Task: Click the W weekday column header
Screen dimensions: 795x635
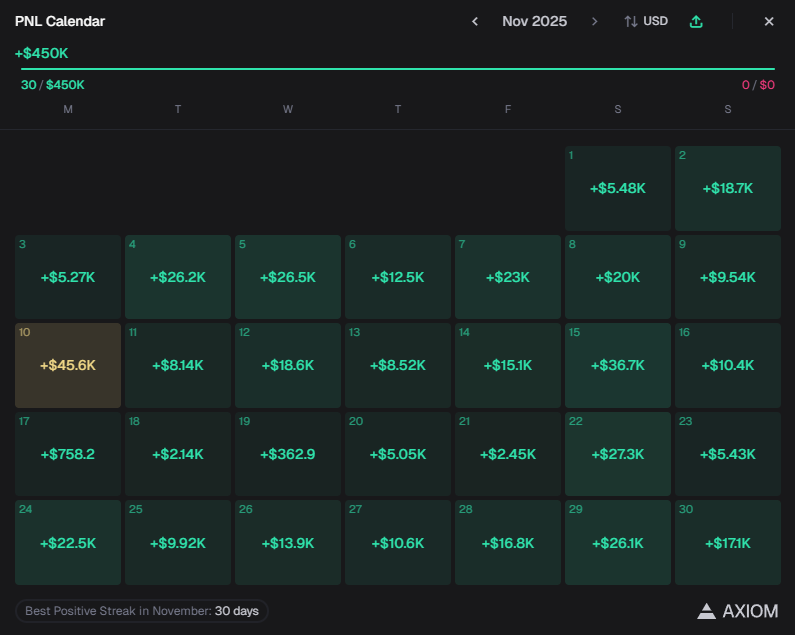Action: [288, 109]
